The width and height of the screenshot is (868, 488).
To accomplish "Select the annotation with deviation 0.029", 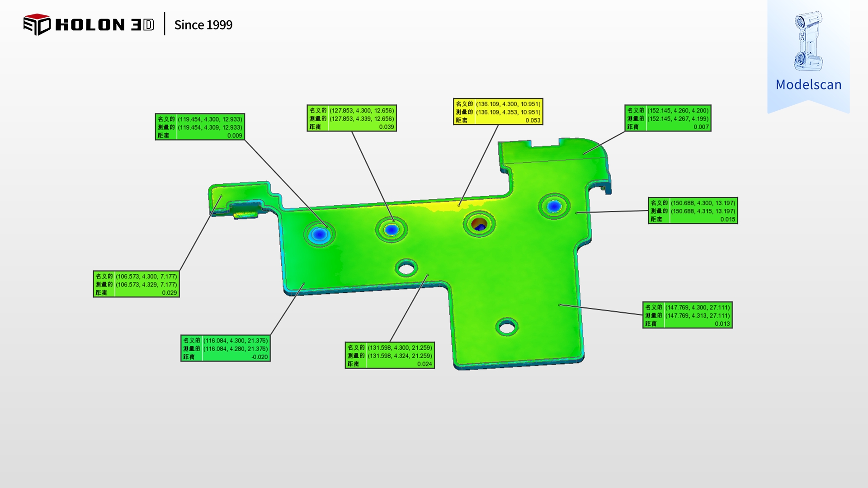I will 136,284.
